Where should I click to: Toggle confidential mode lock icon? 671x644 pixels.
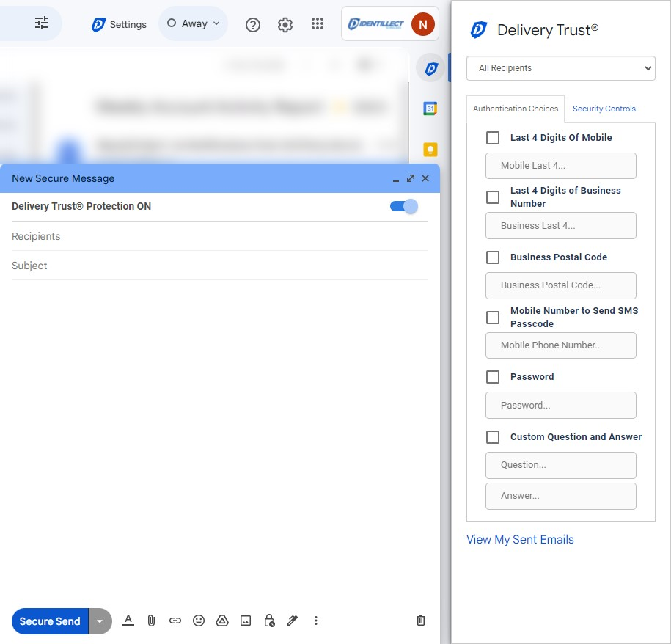269,621
